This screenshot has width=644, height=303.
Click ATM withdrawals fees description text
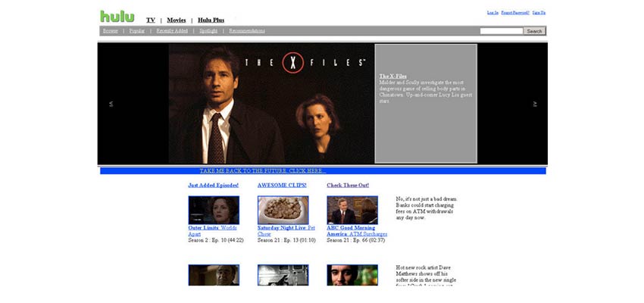pos(427,208)
